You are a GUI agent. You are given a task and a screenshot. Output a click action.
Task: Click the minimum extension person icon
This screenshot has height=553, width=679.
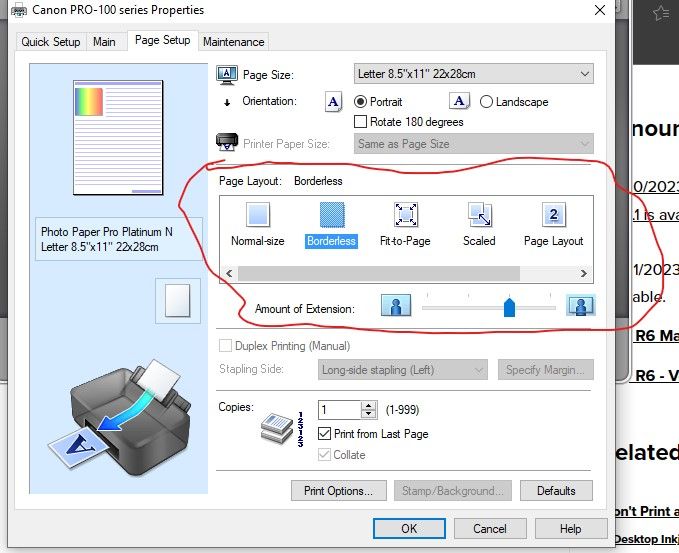click(396, 305)
